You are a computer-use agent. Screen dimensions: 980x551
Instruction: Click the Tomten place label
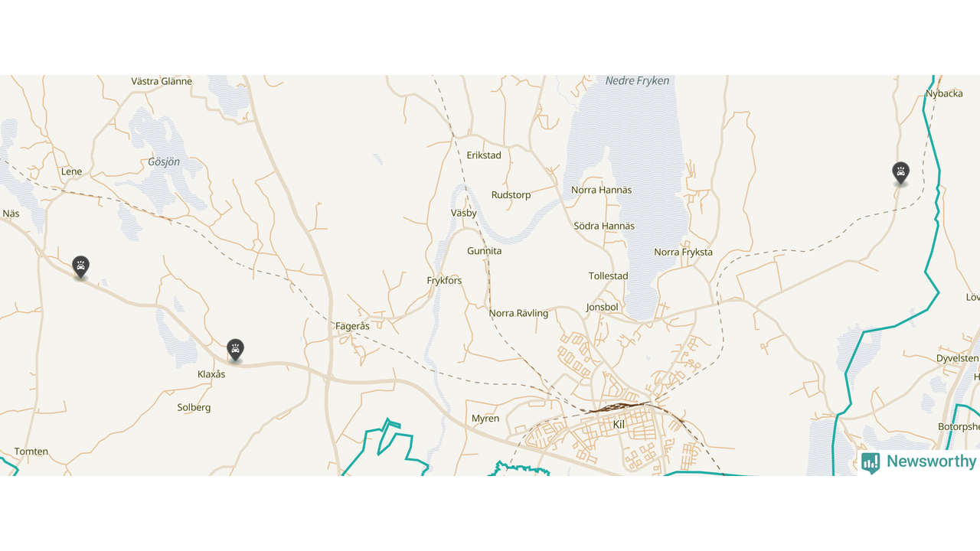[x=31, y=452]
